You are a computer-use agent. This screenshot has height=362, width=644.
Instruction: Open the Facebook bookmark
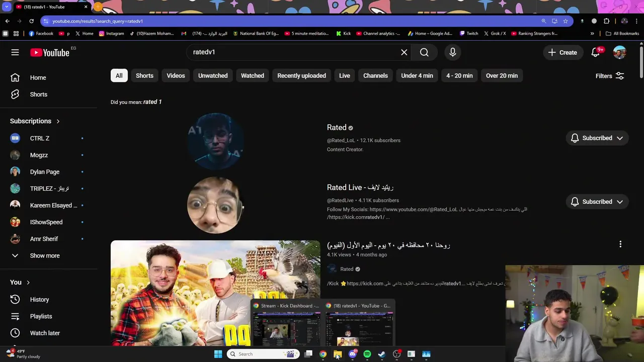(41, 34)
